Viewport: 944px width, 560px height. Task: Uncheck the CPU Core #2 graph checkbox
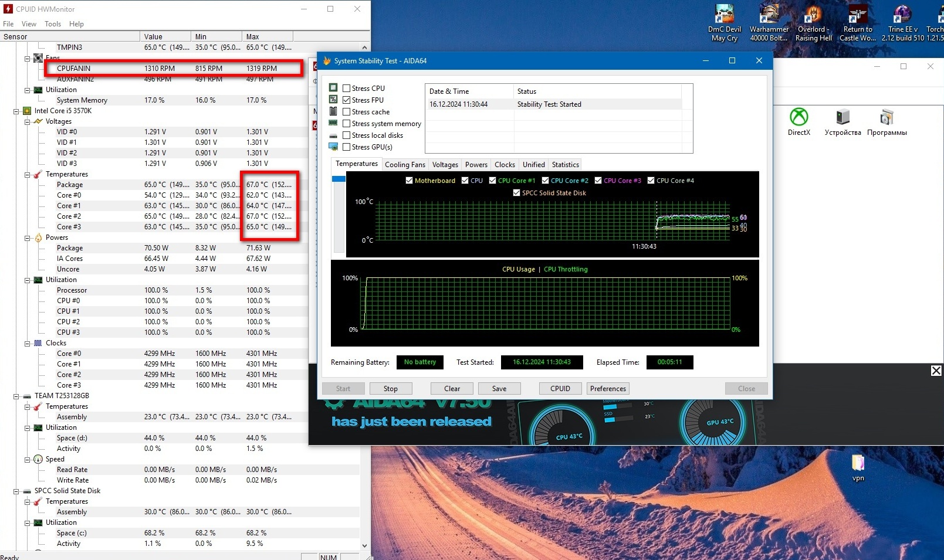[545, 181]
